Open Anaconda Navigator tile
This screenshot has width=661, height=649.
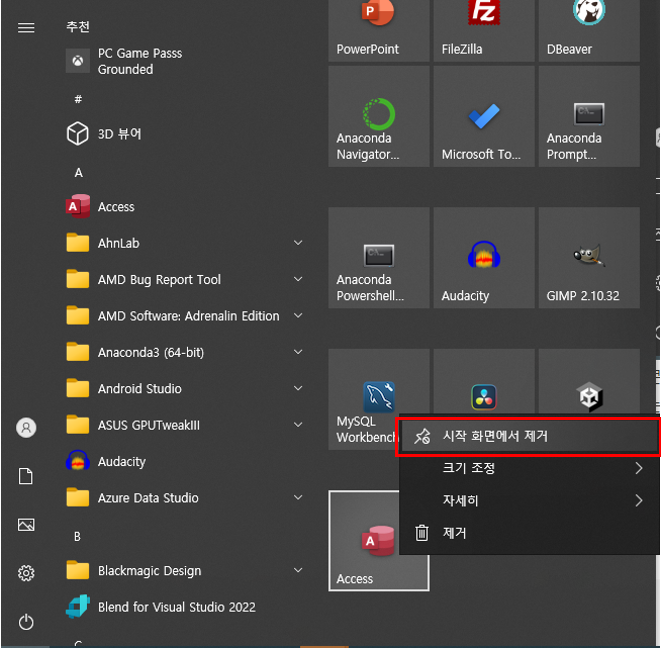(x=379, y=116)
